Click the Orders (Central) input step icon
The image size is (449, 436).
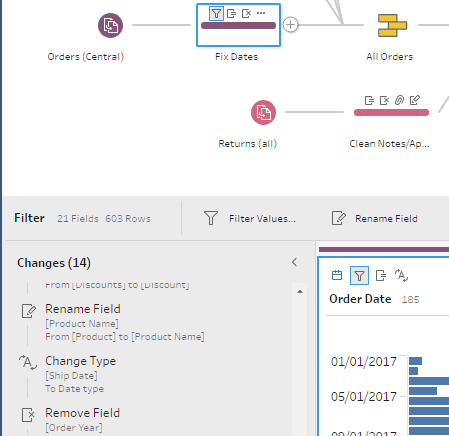pos(110,25)
